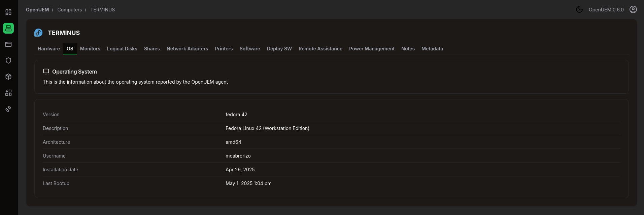Go to the Deploy SW tab
Image resolution: width=644 pixels, height=215 pixels.
pos(279,49)
